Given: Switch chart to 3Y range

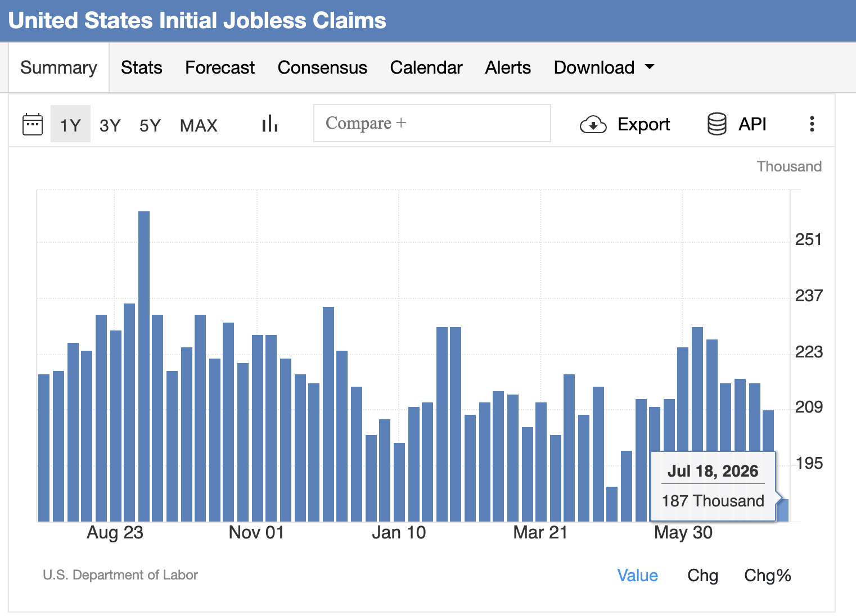Looking at the screenshot, I should (x=110, y=125).
